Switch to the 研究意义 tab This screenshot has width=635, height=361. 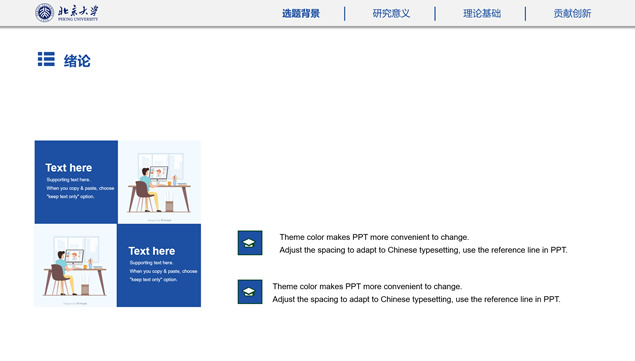pyautogui.click(x=391, y=13)
